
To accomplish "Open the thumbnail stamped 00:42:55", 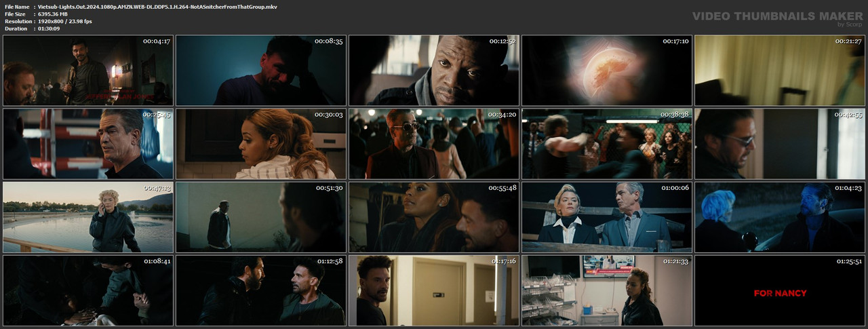I will 780,144.
